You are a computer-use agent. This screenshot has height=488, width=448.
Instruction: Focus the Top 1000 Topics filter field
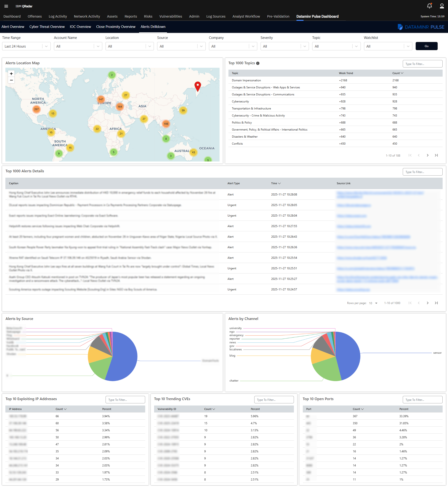click(422, 64)
